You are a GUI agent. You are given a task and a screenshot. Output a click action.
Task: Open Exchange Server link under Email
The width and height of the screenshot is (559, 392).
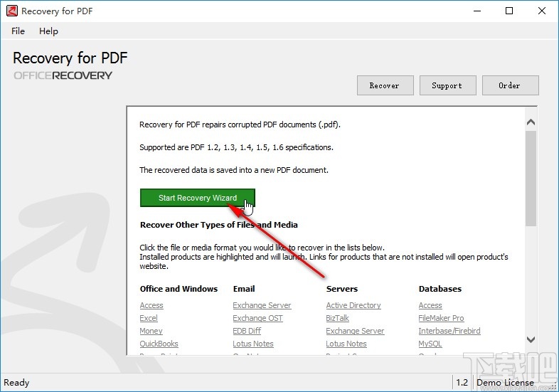tap(262, 305)
